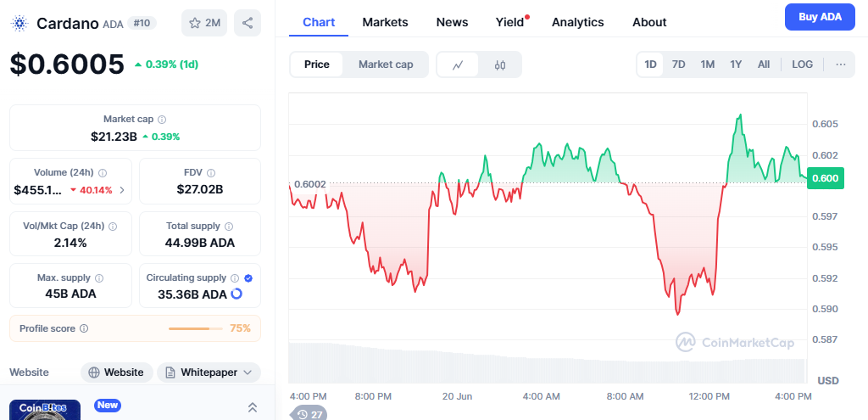Open the About tab
Image resolution: width=868 pixels, height=420 pixels.
(649, 22)
